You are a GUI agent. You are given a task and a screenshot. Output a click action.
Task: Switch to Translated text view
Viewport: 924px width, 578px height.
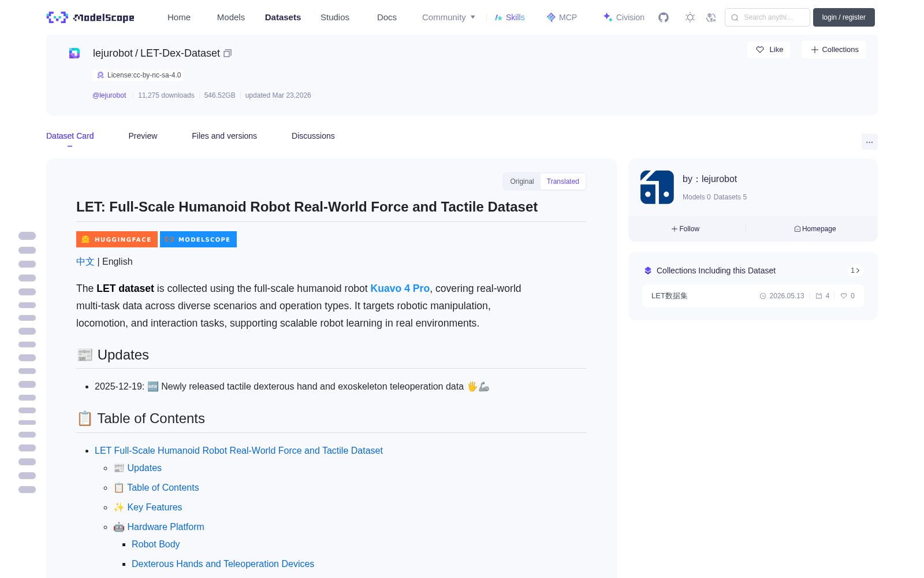click(563, 181)
